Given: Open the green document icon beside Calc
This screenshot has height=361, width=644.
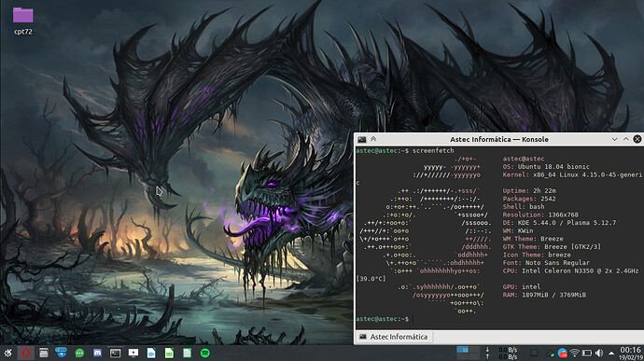Looking at the screenshot, I should pyautogui.click(x=187, y=353).
